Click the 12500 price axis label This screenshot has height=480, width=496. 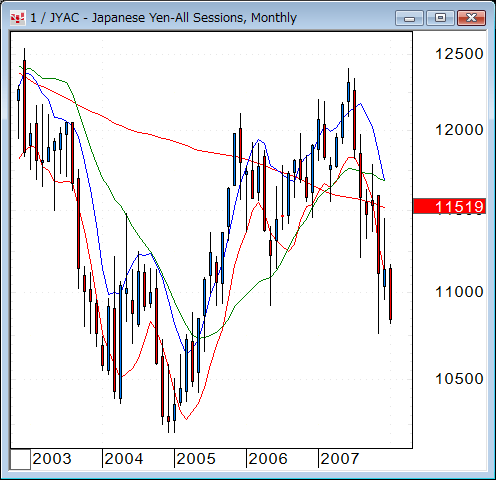point(459,54)
